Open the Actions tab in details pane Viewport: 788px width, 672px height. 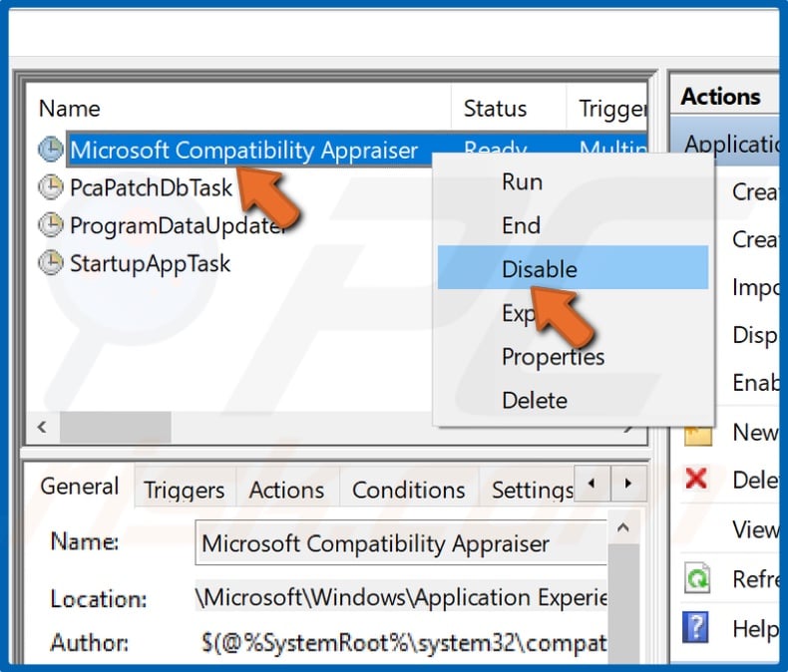click(286, 490)
